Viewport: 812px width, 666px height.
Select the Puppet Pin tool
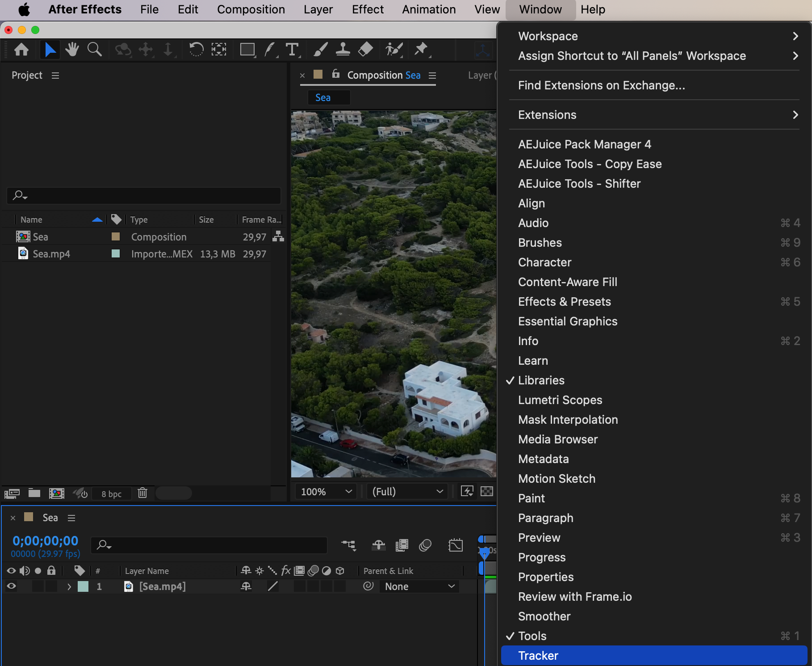(421, 49)
